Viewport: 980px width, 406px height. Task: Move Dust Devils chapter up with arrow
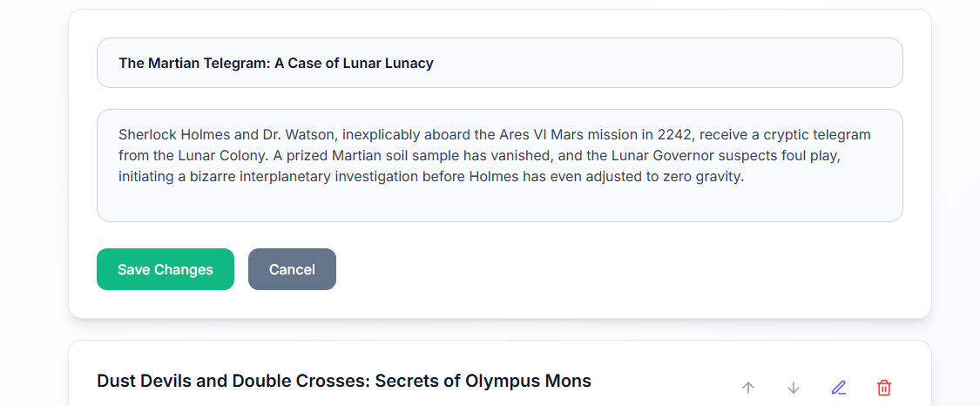[747, 388]
